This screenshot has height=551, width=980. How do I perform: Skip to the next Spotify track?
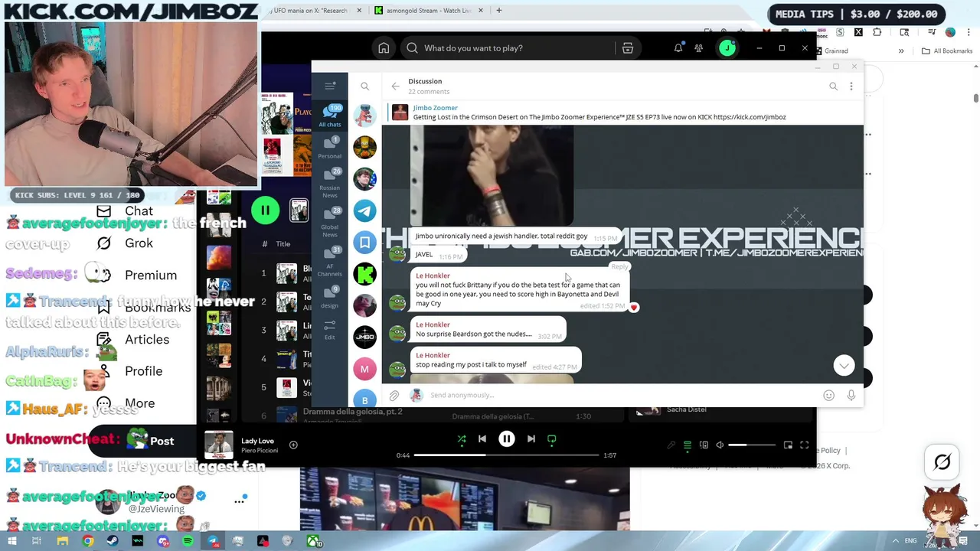coord(531,439)
